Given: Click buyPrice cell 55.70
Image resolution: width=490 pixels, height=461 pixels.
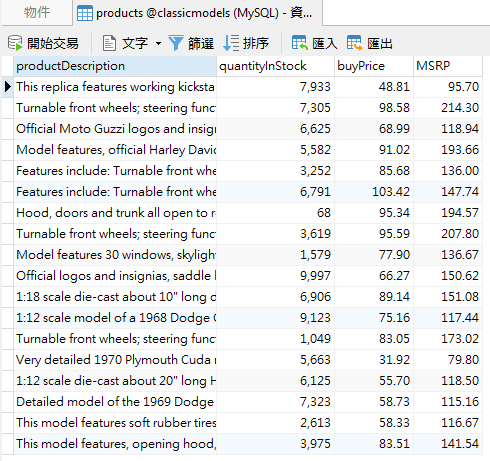Looking at the screenshot, I should click(x=374, y=381).
